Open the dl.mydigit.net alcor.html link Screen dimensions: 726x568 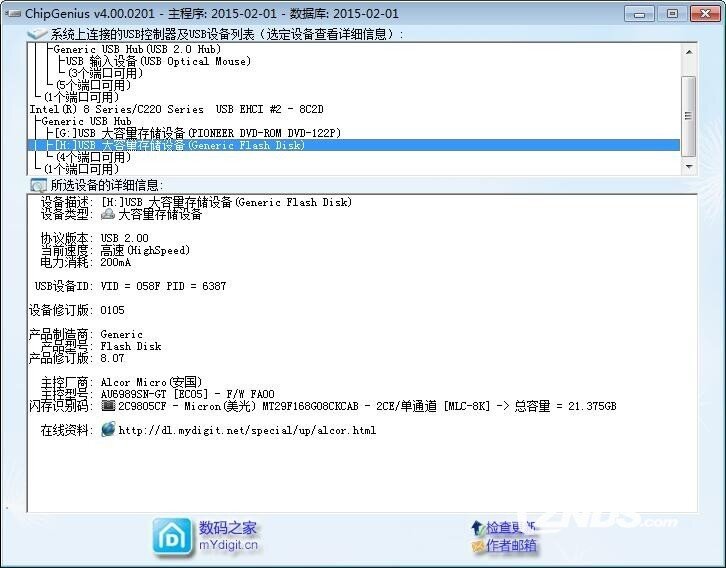(247, 431)
